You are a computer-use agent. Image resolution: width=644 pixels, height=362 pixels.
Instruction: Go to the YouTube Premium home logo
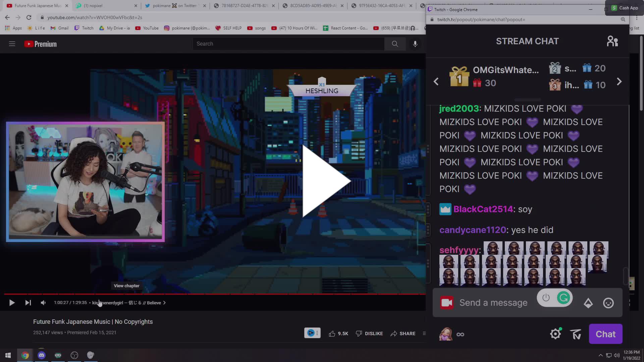pyautogui.click(x=40, y=44)
